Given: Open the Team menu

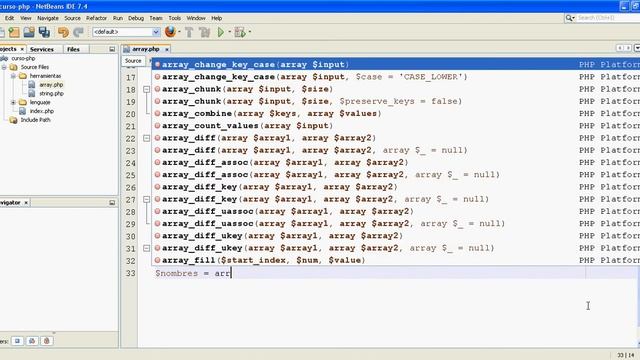Looking at the screenshot, I should tap(156, 18).
